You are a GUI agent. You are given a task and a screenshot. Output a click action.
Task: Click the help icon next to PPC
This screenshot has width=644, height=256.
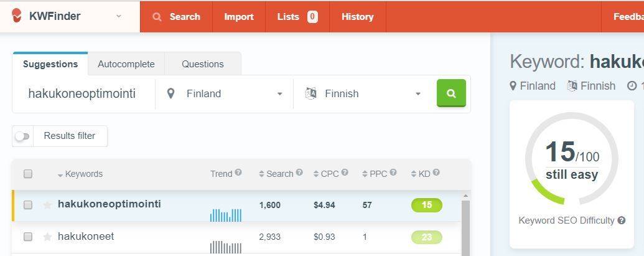[393, 173]
